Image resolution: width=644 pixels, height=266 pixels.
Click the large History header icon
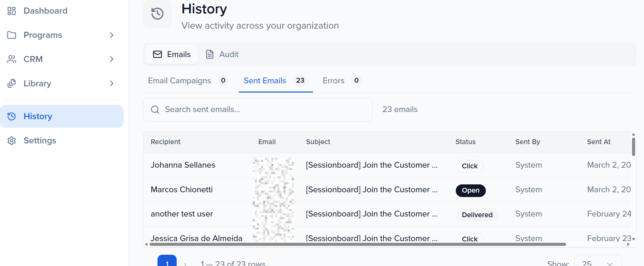coord(157,14)
